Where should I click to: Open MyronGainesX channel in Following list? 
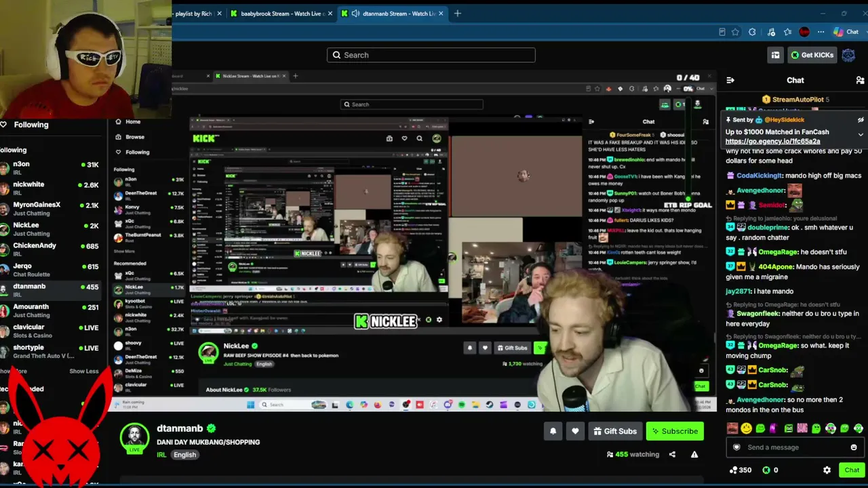pos(51,209)
